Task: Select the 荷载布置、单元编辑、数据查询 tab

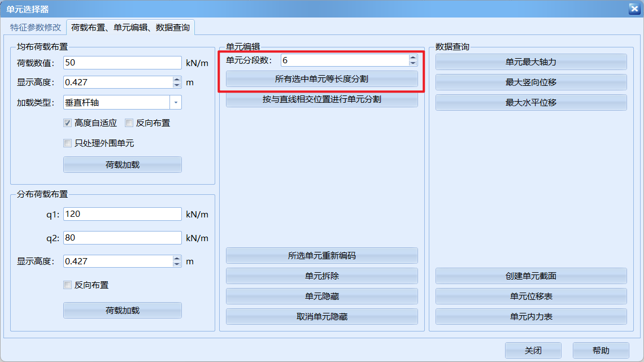Action: click(x=130, y=27)
